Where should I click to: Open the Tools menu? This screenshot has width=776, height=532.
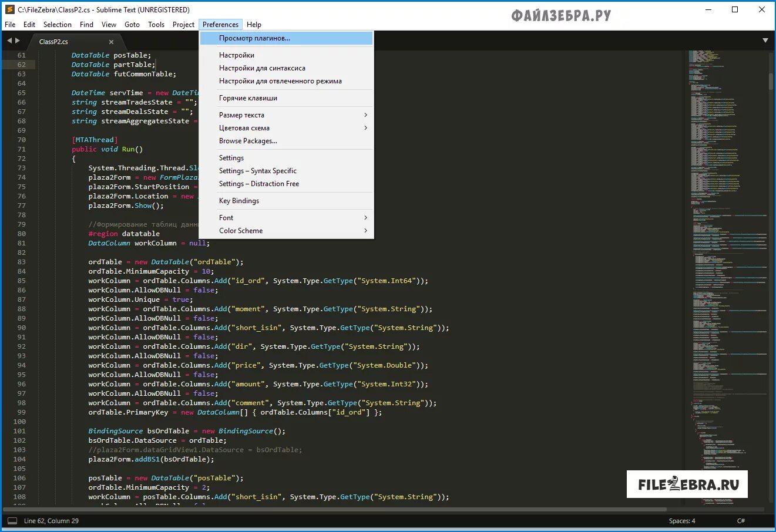pos(156,25)
